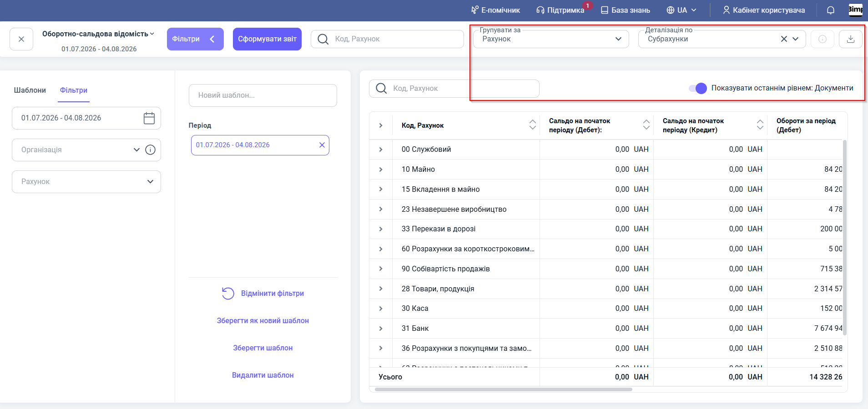Image resolution: width=868 pixels, height=409 pixels.
Task: Open the calendar picker for the date range
Action: (x=149, y=118)
